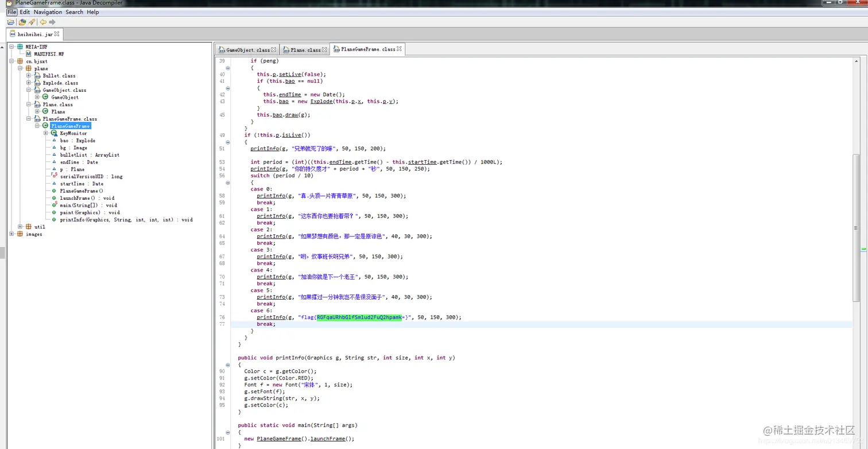Click the images package icon
The width and height of the screenshot is (868, 449).
tap(20, 234)
